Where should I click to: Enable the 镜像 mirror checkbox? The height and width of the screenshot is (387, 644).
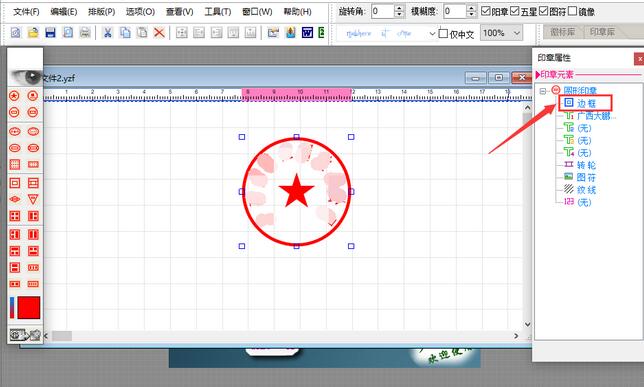572,11
